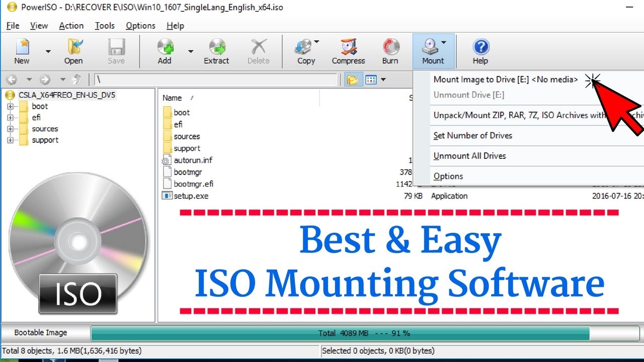The height and width of the screenshot is (362, 644).
Task: Open the dropdown arrow beside Copy
Action: (316, 42)
